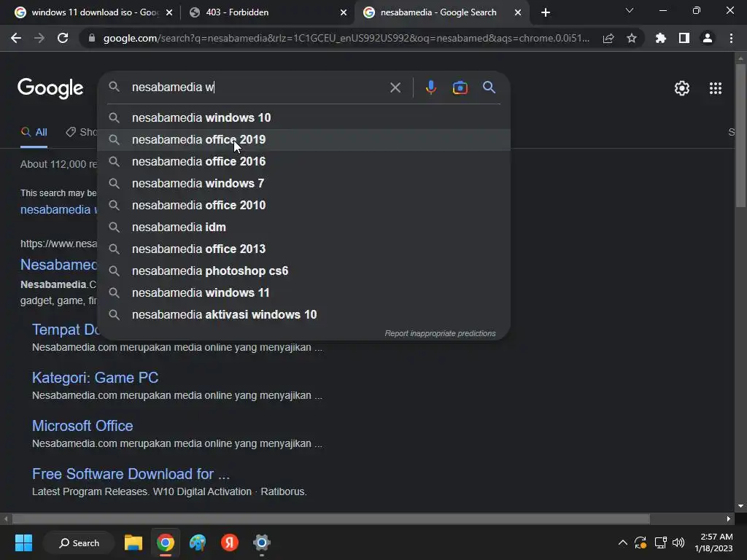Open Settings gear in taskbar
Viewport: 747px width, 560px height.
pyautogui.click(x=262, y=542)
